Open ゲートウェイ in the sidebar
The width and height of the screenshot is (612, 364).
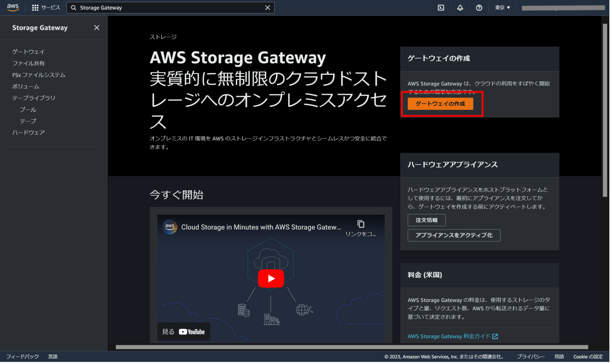28,52
